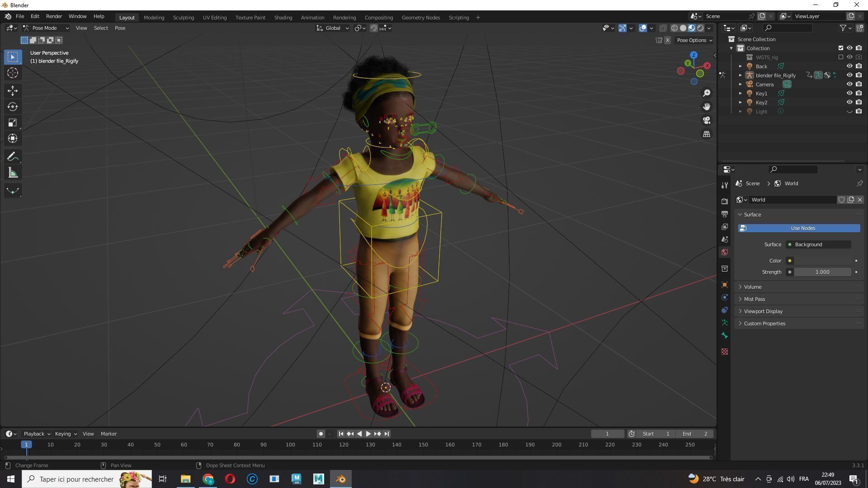868x488 pixels.
Task: Click the world Color swatch
Action: pos(823,261)
